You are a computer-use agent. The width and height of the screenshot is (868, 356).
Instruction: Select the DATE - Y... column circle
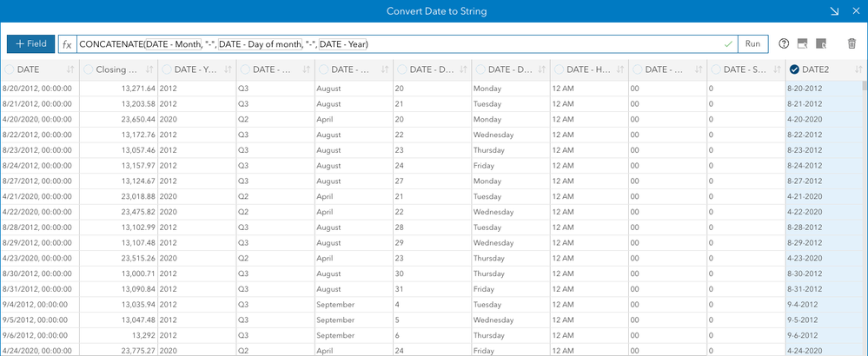pos(167,69)
